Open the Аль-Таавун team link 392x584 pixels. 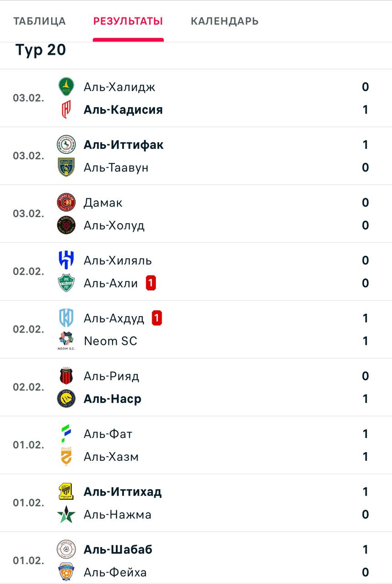pyautogui.click(x=116, y=167)
